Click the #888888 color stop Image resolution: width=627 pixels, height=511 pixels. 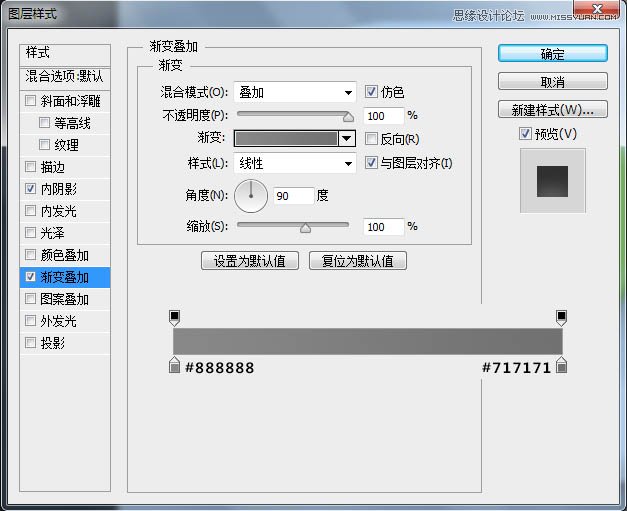pyautogui.click(x=174, y=364)
